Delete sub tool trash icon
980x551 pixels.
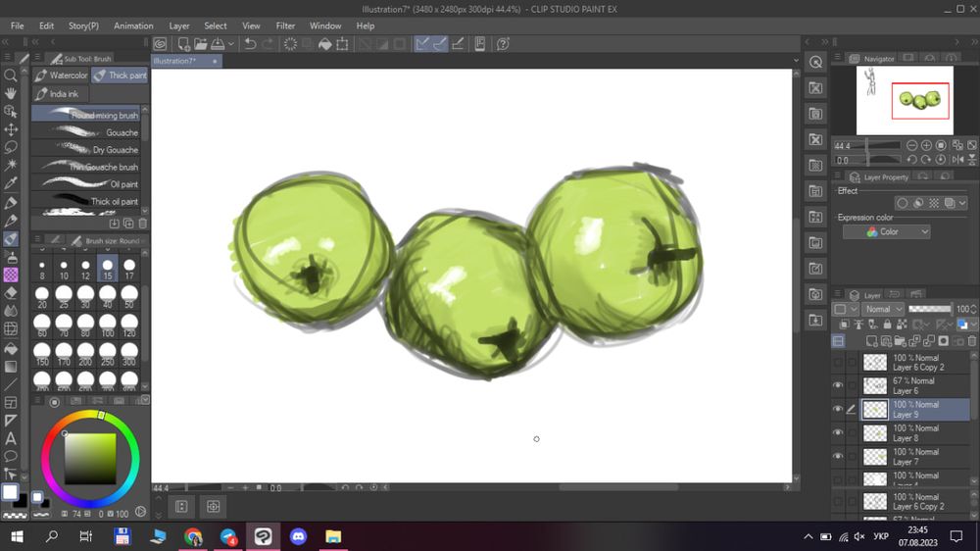[142, 224]
